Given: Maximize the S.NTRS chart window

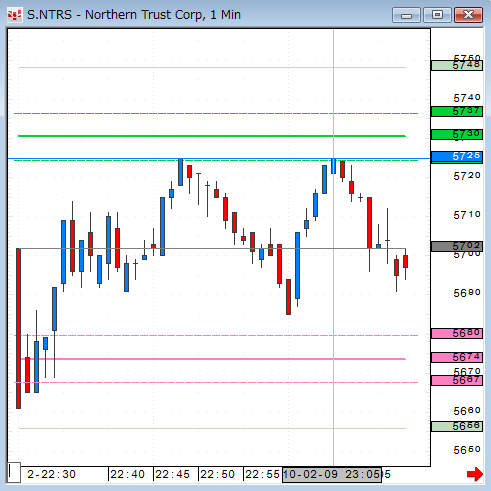Looking at the screenshot, I should coord(437,15).
